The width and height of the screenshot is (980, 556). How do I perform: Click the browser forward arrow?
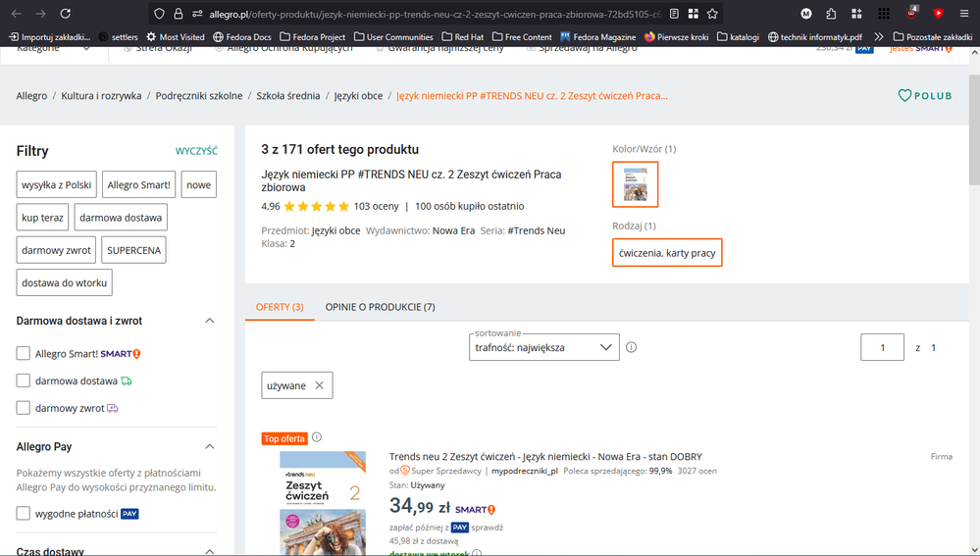coord(40,14)
